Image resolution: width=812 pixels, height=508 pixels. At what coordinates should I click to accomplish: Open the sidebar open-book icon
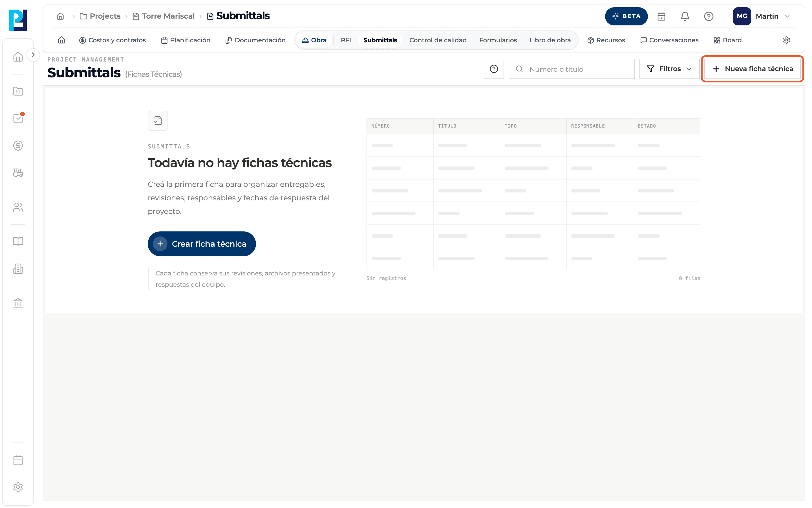(18, 241)
